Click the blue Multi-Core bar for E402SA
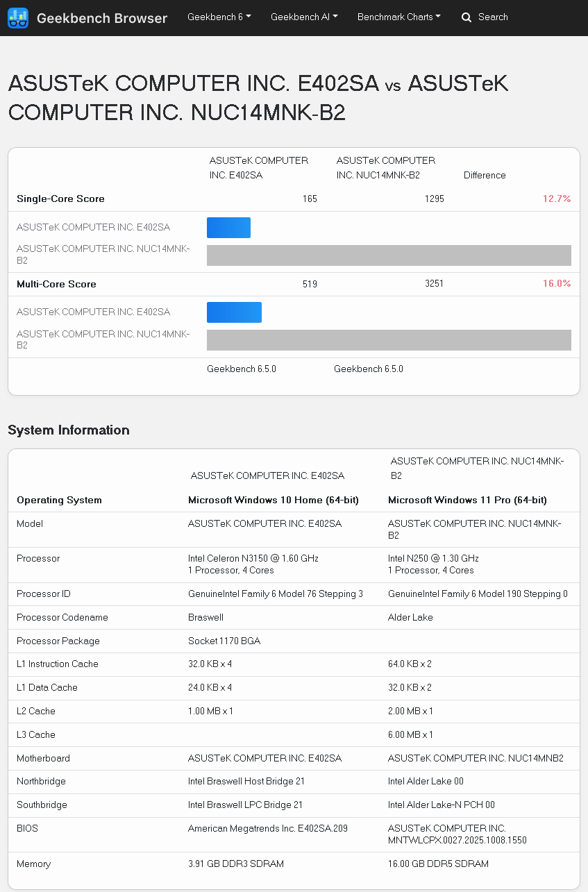Screen dimensions: 588x892 [234, 312]
